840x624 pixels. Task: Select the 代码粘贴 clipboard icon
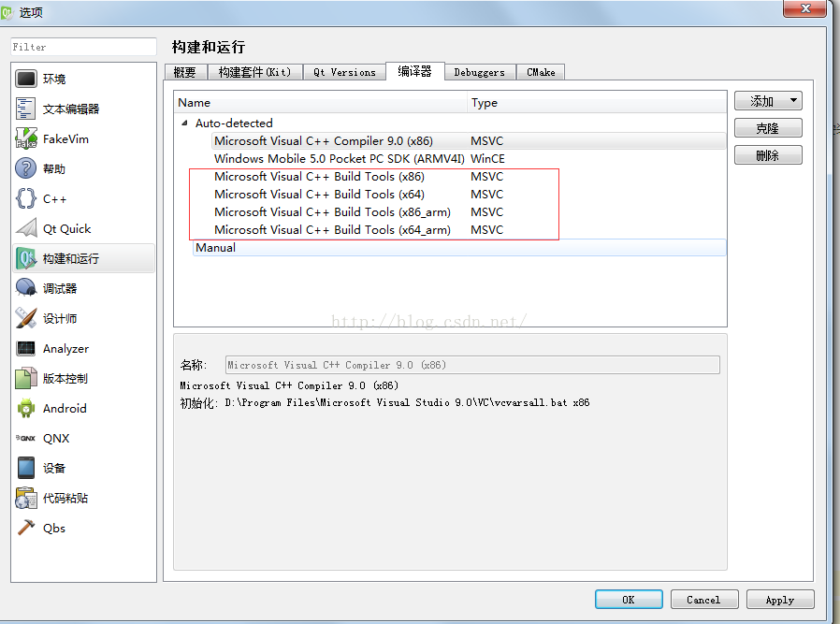[25, 498]
